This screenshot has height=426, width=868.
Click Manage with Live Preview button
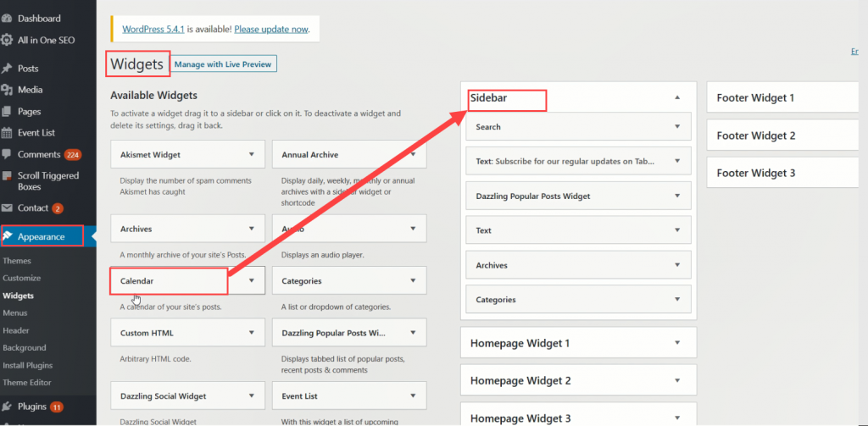pyautogui.click(x=223, y=64)
